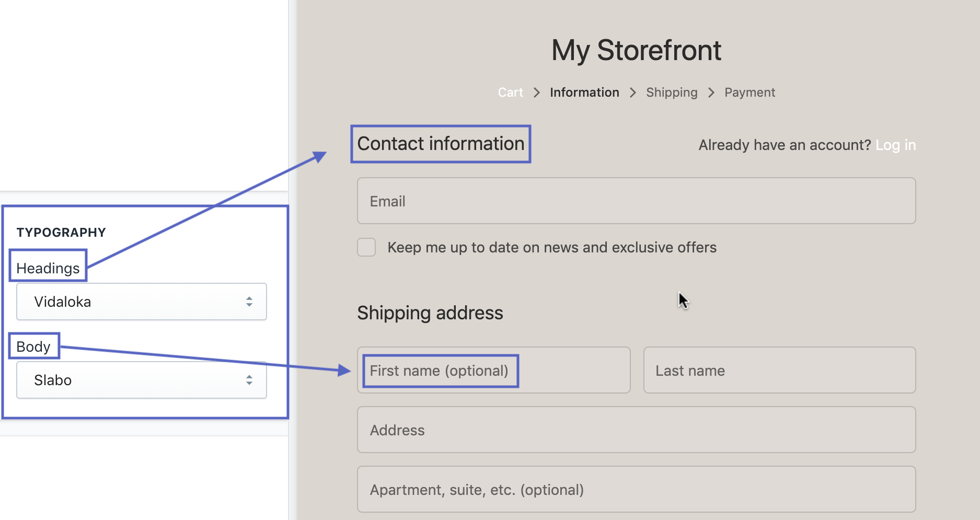Screen dimensions: 980x520
Task: Go back to Cart in the breadcrumb
Action: click(510, 93)
